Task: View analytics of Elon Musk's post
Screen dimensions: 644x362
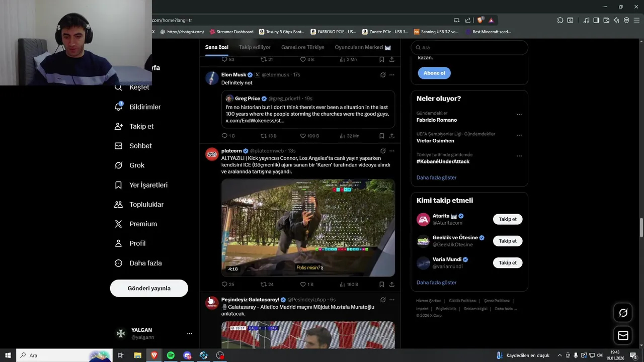Action: [349, 136]
